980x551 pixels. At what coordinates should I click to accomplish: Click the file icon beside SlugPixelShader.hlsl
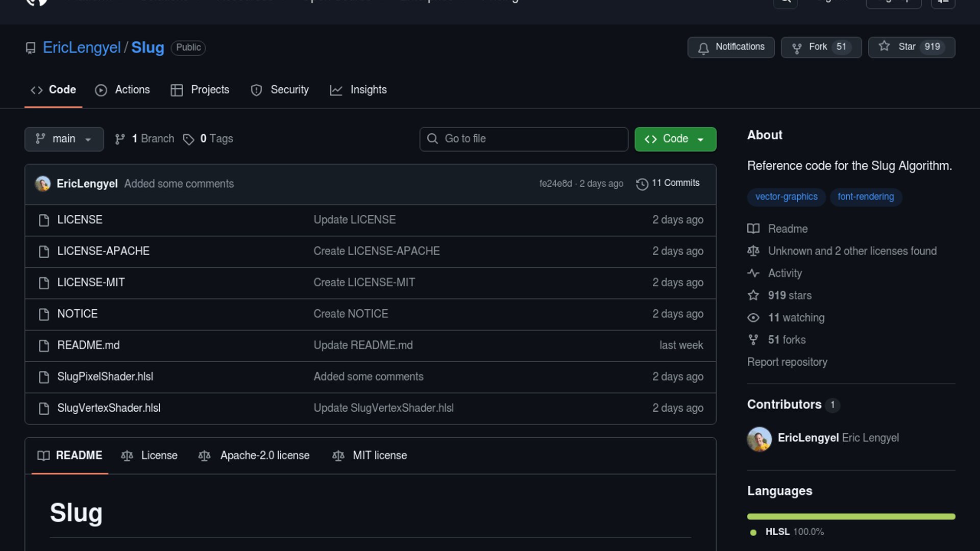tap(44, 377)
